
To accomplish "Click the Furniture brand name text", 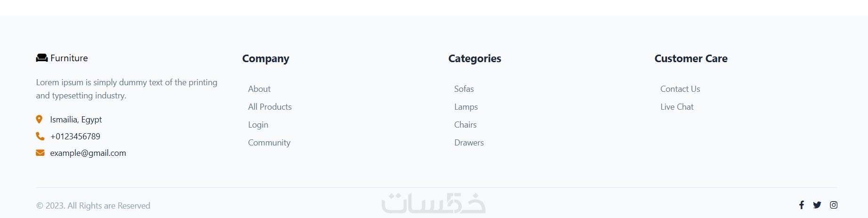I will click(69, 58).
